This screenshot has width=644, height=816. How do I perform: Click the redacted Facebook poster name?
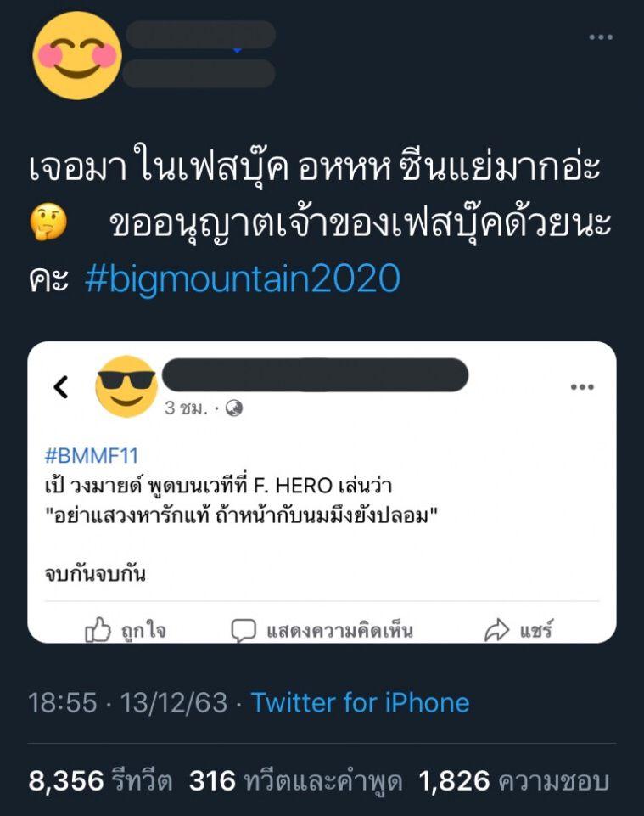[x=315, y=374]
